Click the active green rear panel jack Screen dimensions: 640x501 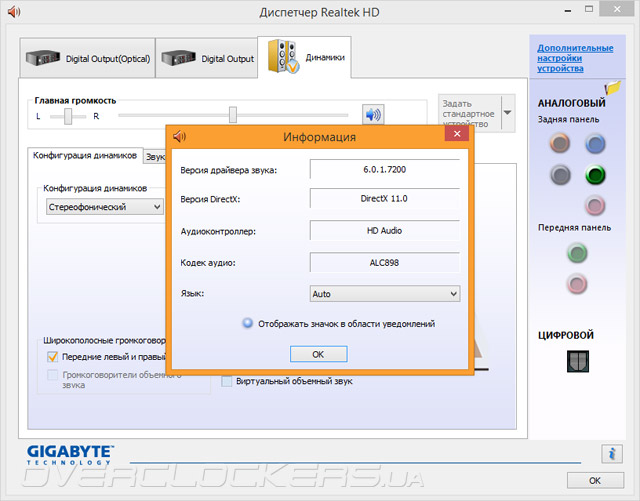(595, 175)
